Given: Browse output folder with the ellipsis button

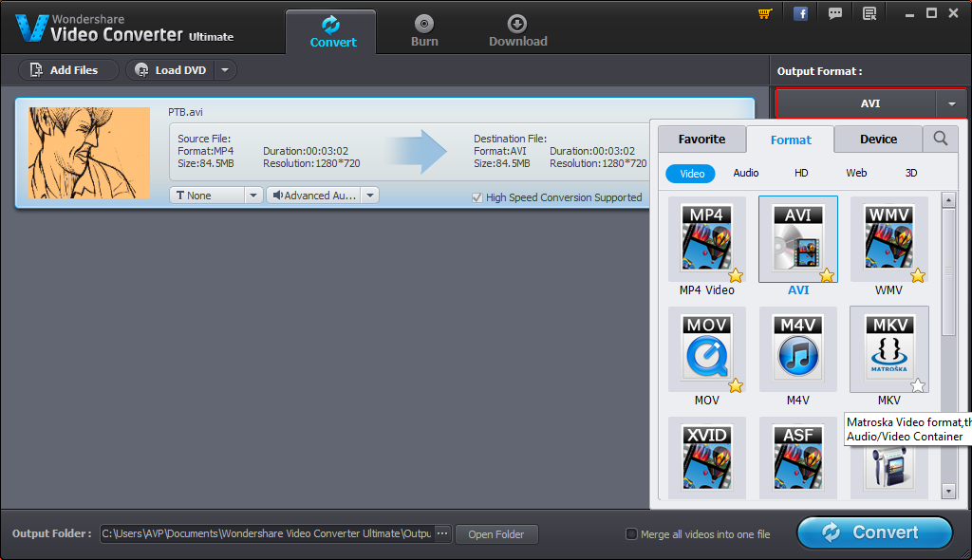Looking at the screenshot, I should pyautogui.click(x=442, y=533).
